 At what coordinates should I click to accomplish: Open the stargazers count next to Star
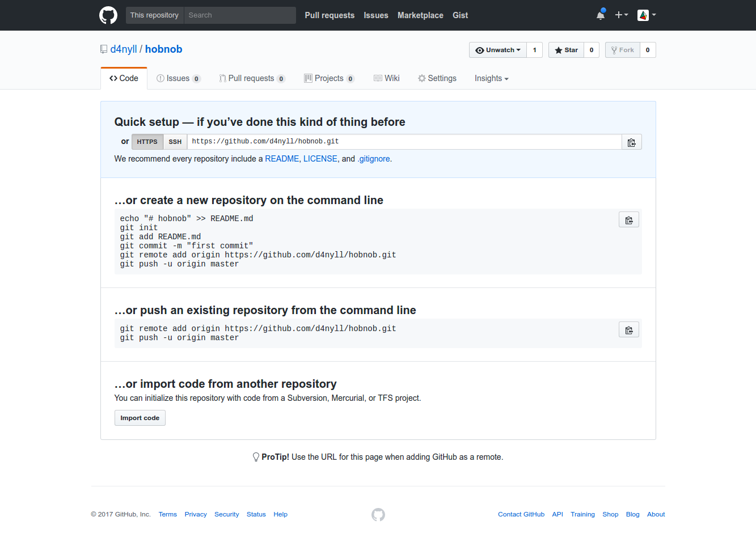click(x=592, y=50)
